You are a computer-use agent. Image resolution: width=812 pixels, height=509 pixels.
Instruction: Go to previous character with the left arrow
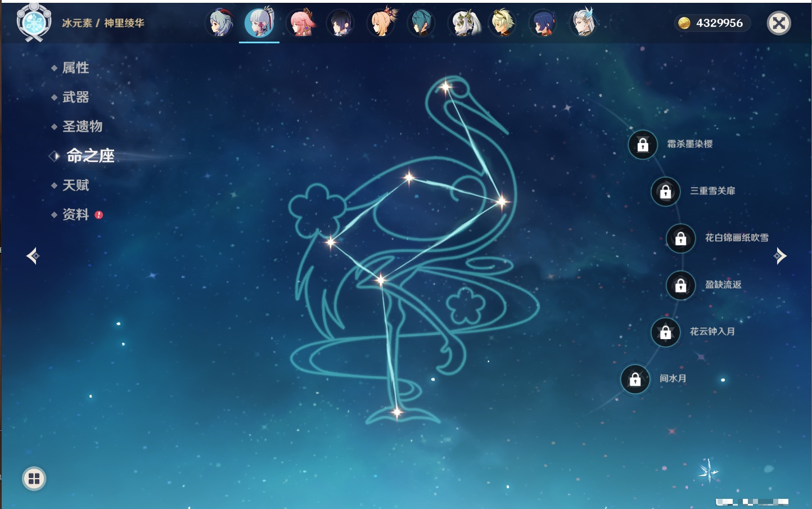(x=33, y=256)
